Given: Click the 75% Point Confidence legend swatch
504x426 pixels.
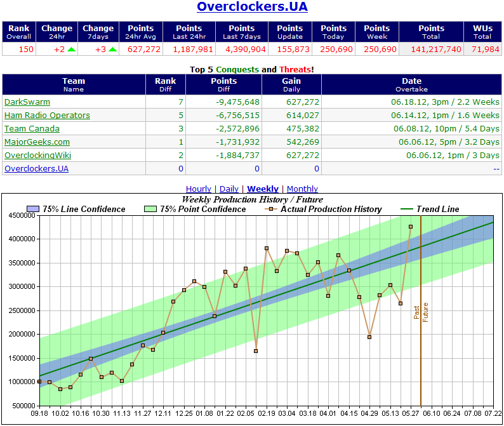Looking at the screenshot, I should pos(150,209).
